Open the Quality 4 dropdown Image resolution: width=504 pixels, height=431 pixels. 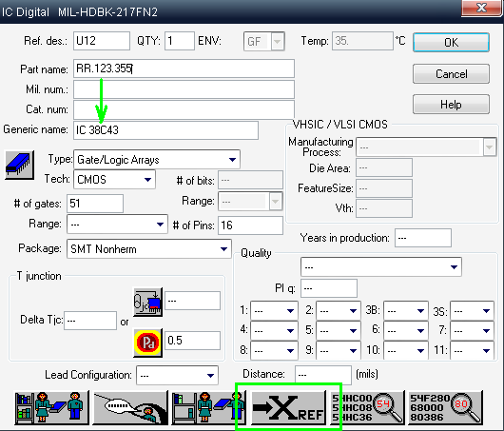coord(274,331)
